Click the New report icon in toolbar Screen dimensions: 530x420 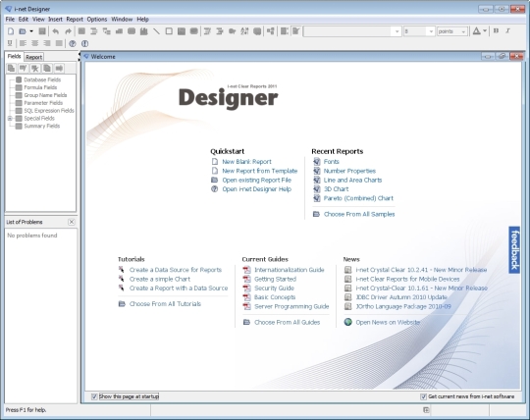pos(11,31)
